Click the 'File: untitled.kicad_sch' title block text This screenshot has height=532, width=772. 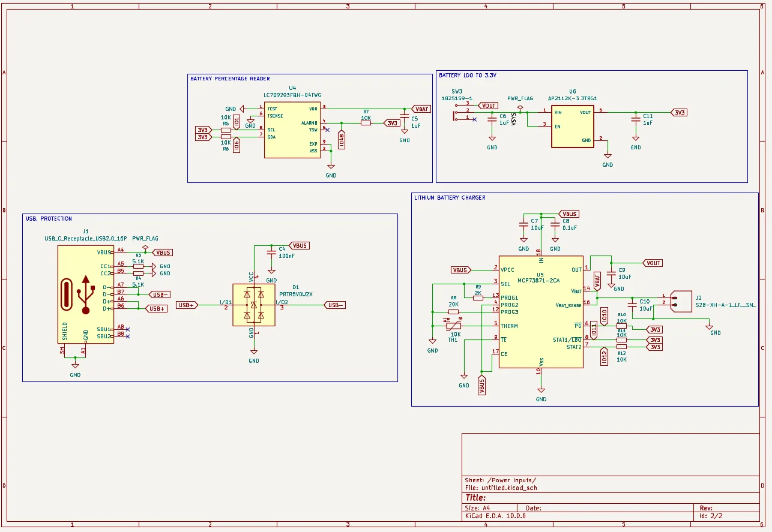point(501,488)
